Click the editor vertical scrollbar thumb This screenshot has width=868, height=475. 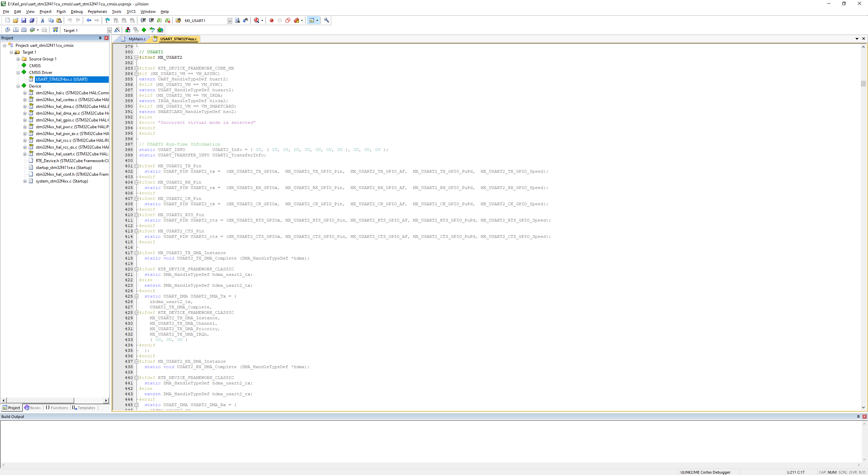[x=863, y=83]
